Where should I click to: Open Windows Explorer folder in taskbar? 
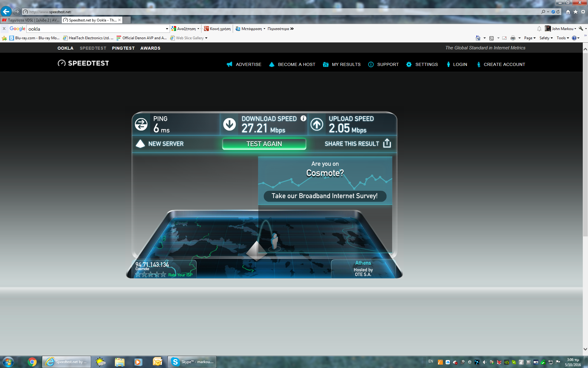120,362
